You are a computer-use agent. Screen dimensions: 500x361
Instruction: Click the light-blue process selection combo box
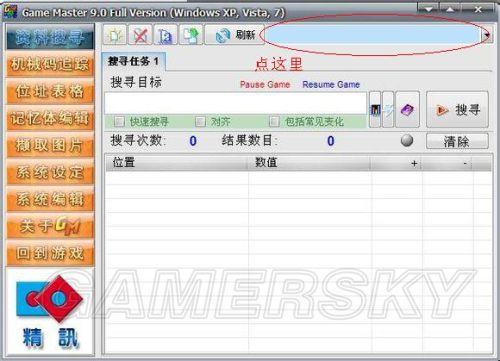(373, 35)
